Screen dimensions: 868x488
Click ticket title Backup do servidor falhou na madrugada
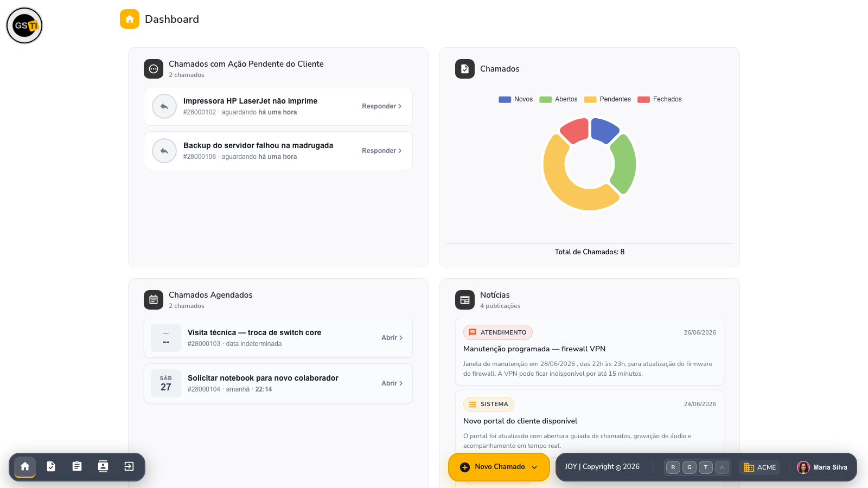[x=258, y=145]
